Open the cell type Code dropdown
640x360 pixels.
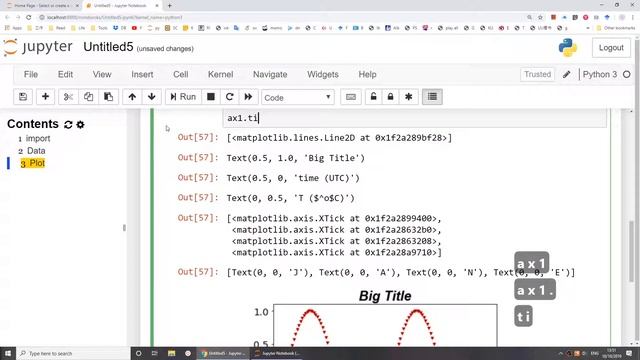tap(298, 98)
